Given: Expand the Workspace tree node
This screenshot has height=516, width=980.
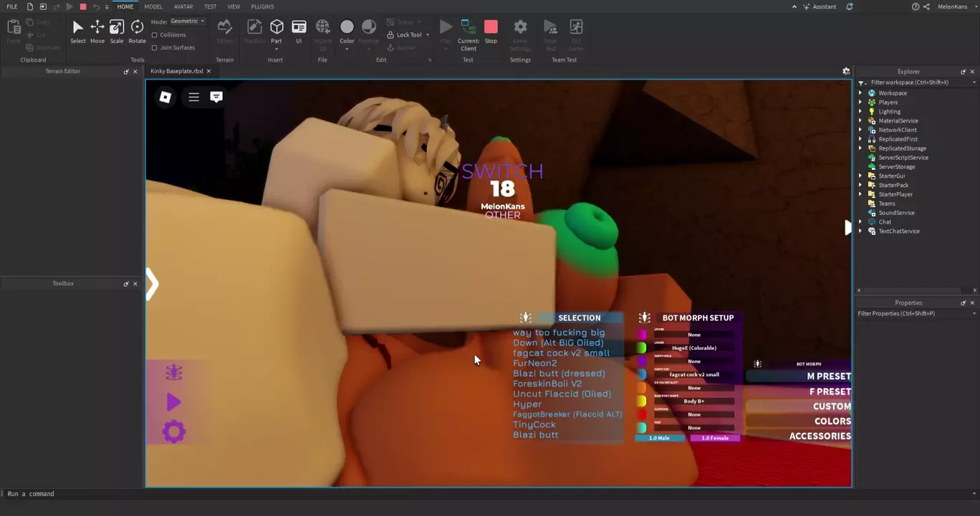Looking at the screenshot, I should click(860, 93).
